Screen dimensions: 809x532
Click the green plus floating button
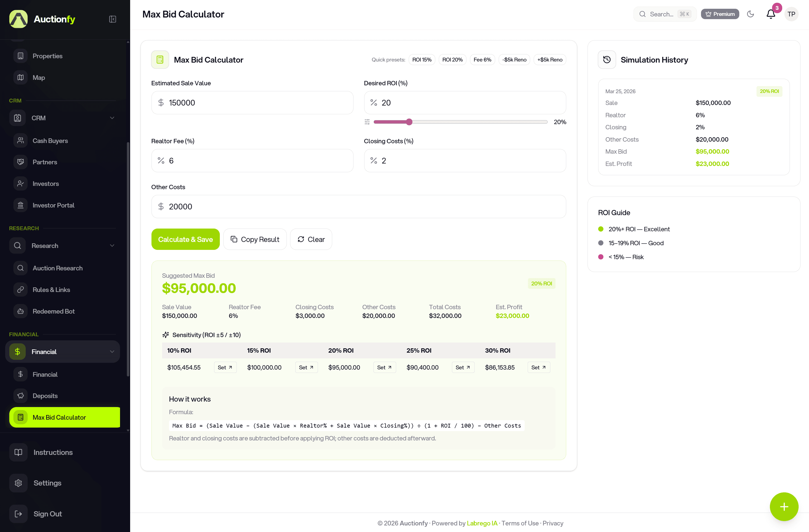(x=784, y=507)
